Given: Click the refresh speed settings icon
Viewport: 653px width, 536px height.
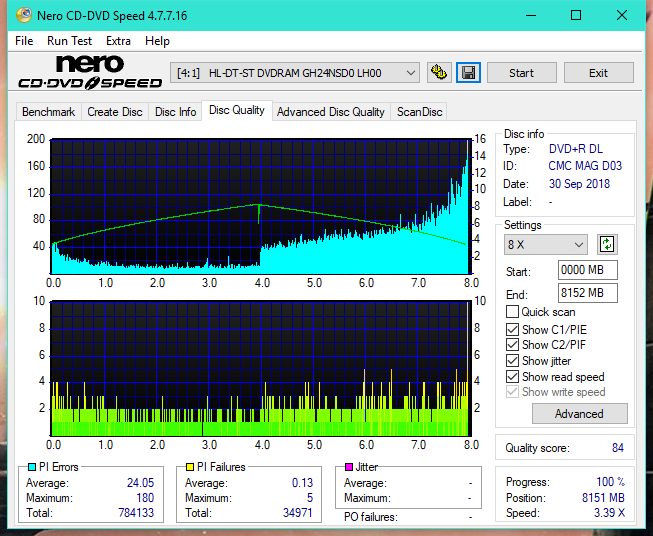Looking at the screenshot, I should point(607,244).
